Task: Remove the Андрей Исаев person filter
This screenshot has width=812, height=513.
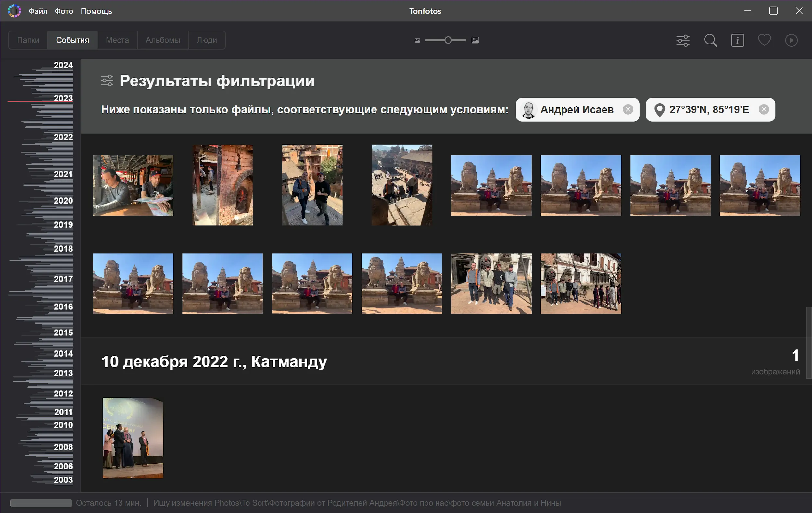Action: [628, 109]
